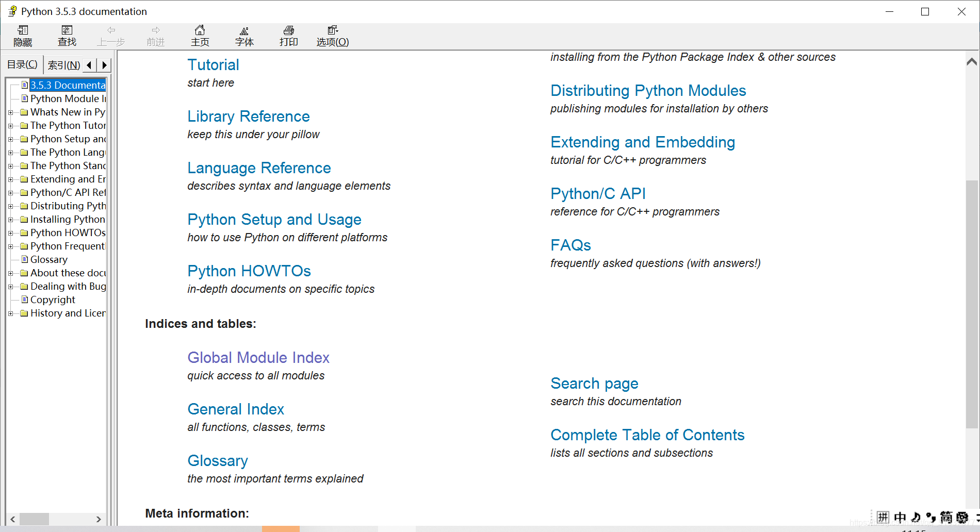Toggle the IME 简 simplified Chinese indicator

[x=946, y=517]
